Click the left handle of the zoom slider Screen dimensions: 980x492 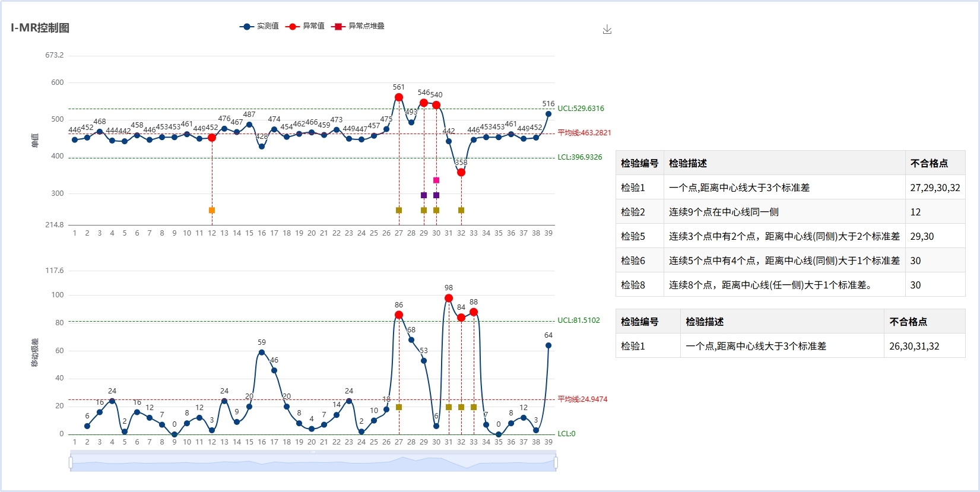[x=71, y=462]
